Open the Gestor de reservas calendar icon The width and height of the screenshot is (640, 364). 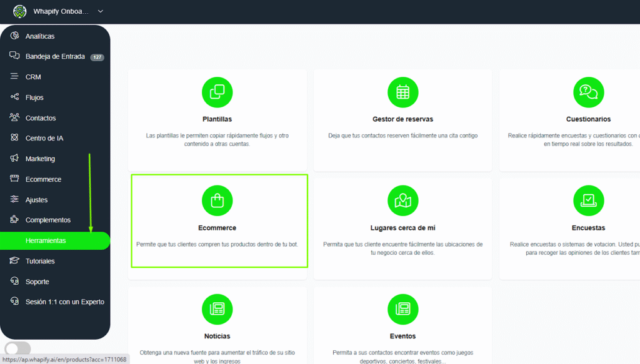click(402, 92)
